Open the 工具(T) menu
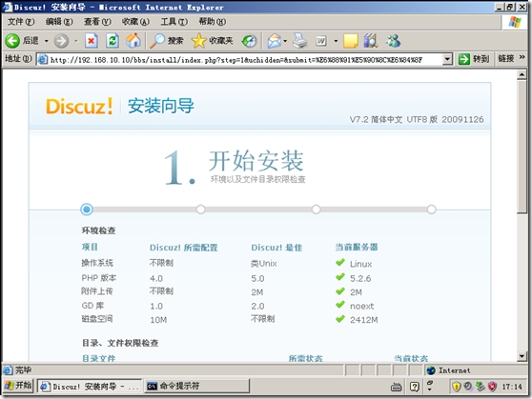Screen dimensions: 532x399 tap(174, 22)
